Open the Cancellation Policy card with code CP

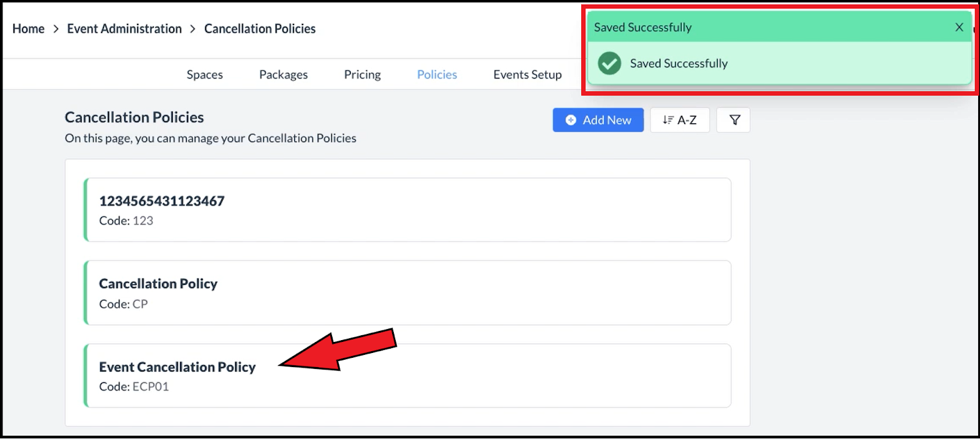[407, 292]
